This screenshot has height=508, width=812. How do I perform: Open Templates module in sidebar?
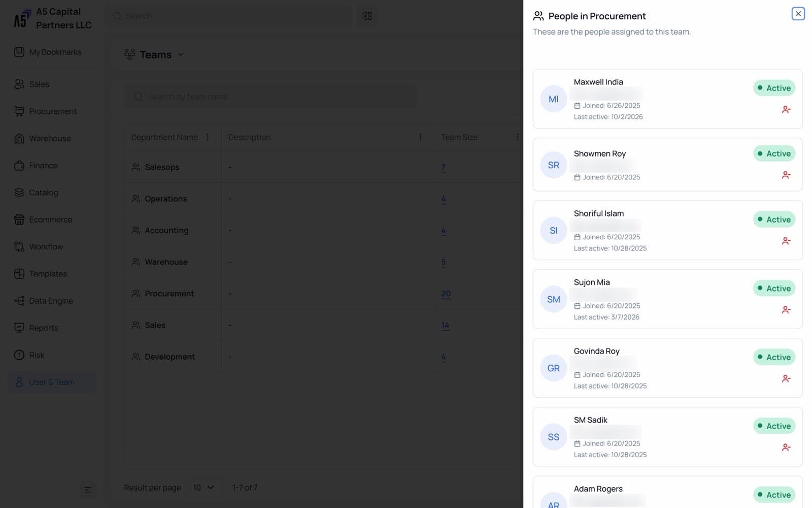51,274
